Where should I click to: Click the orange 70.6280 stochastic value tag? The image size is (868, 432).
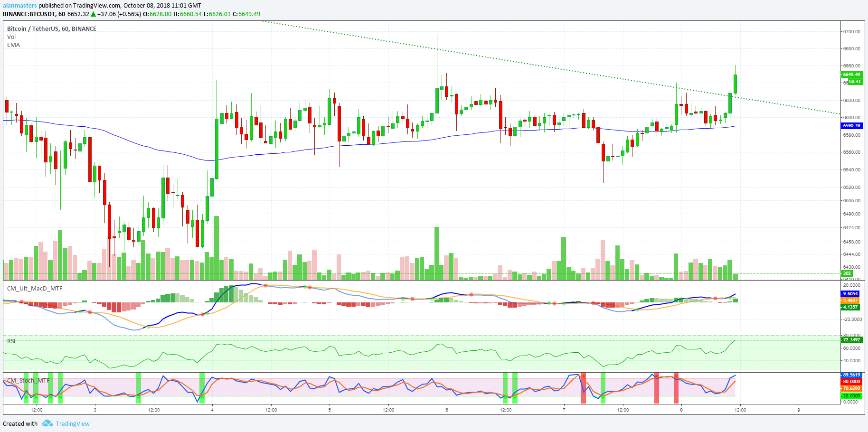point(851,388)
